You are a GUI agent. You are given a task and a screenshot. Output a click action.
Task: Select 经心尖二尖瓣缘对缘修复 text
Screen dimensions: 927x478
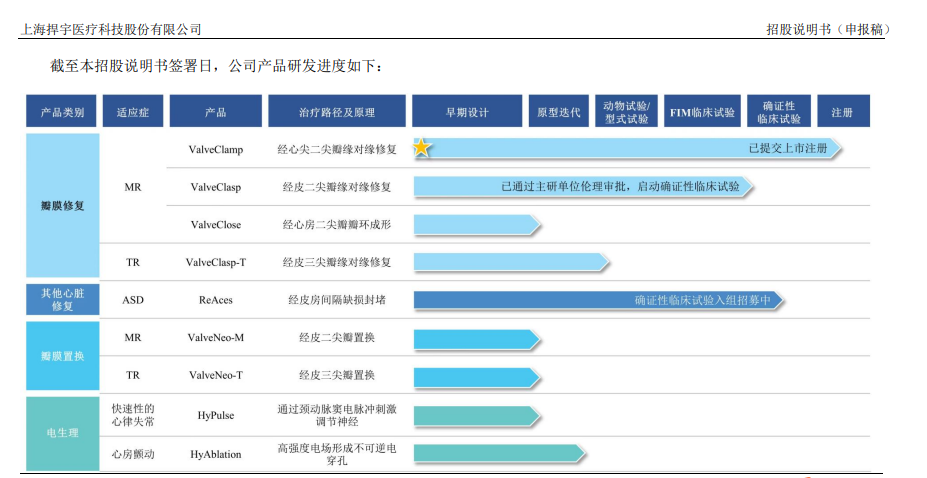tap(336, 149)
